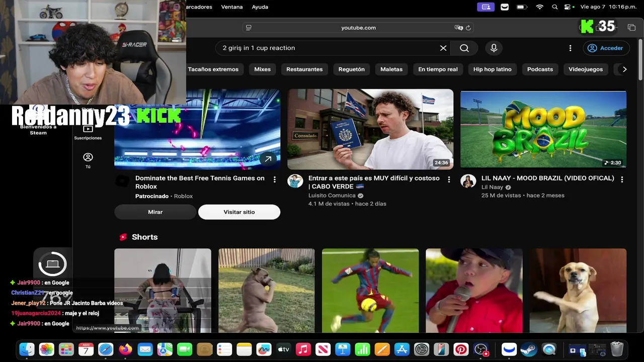Image resolution: width=644 pixels, height=362 pixels.
Task: Open options menu for Roblox tennis ad
Action: click(275, 179)
